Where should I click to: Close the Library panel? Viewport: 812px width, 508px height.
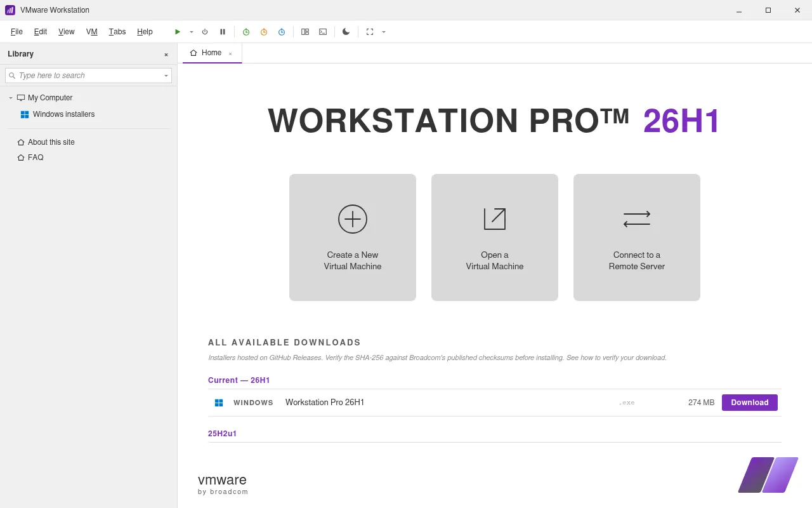[166, 55]
